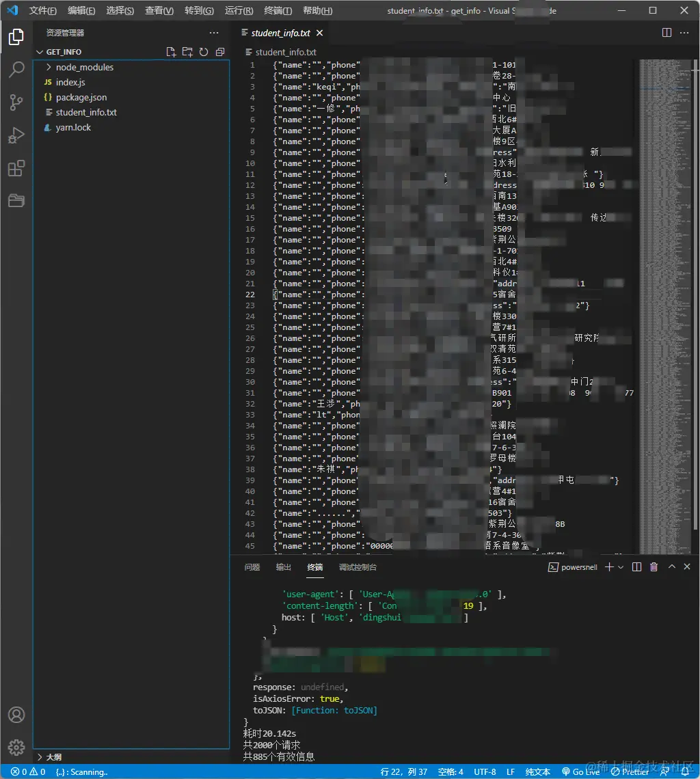This screenshot has height=779, width=700.
Task: Switch to the 调试控制台 panel tab
Action: [x=358, y=567]
